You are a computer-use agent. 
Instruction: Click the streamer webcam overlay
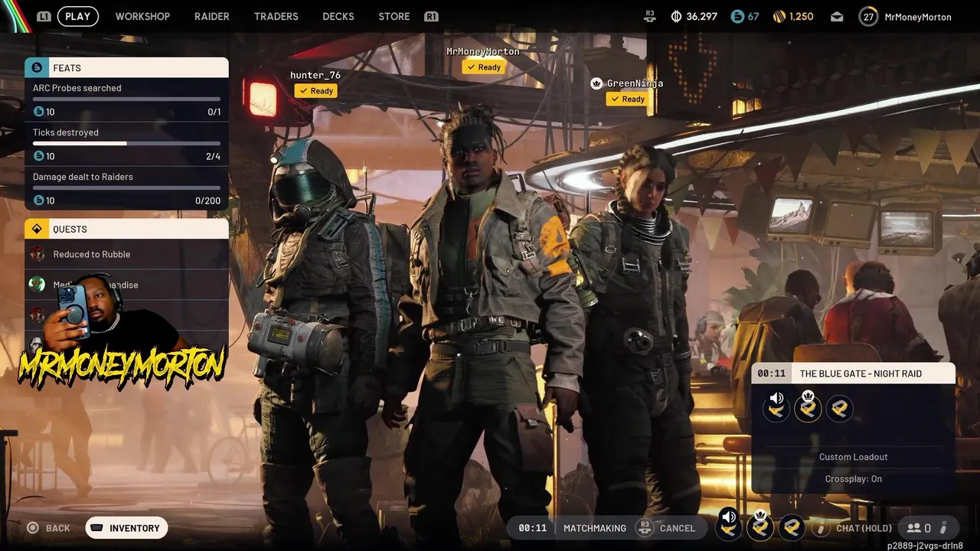point(115,314)
